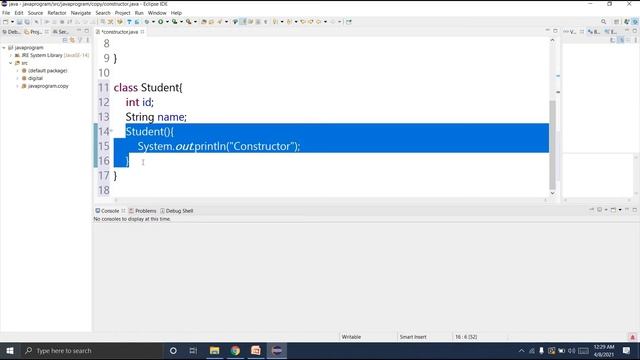Toggle Link with Editor in Project Explorer
The image size is (640, 360).
[73, 40]
